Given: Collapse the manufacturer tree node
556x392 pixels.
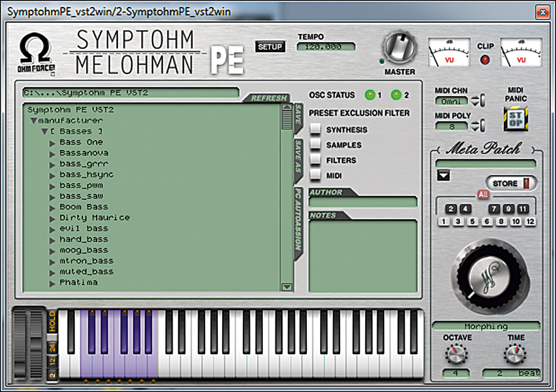Looking at the screenshot, I should point(34,121).
